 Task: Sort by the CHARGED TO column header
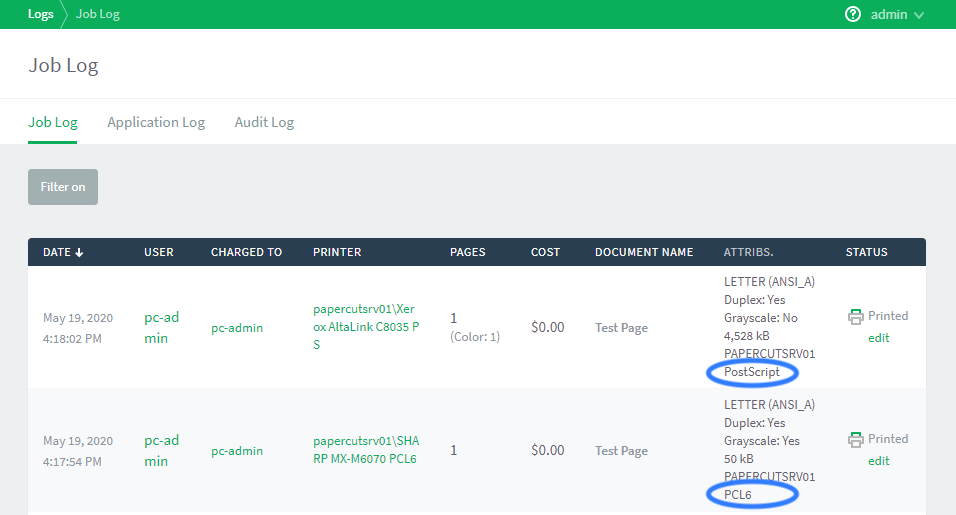pos(246,252)
